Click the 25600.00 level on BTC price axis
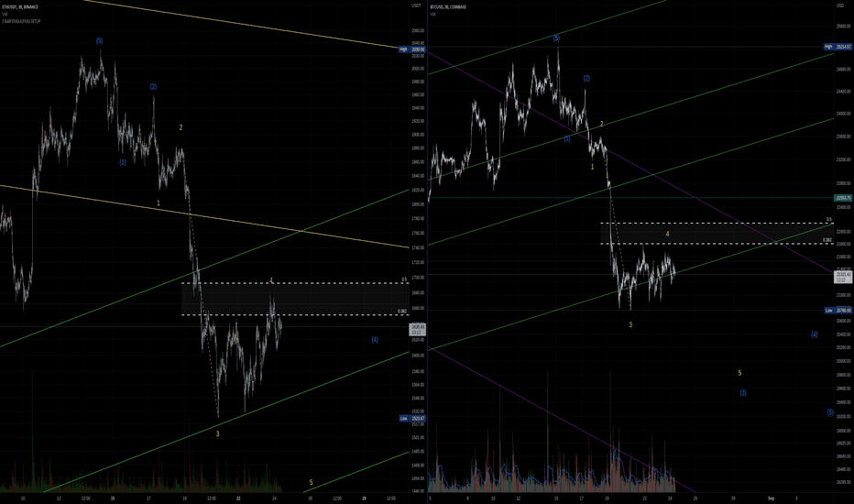854x504 pixels. [x=844, y=26]
